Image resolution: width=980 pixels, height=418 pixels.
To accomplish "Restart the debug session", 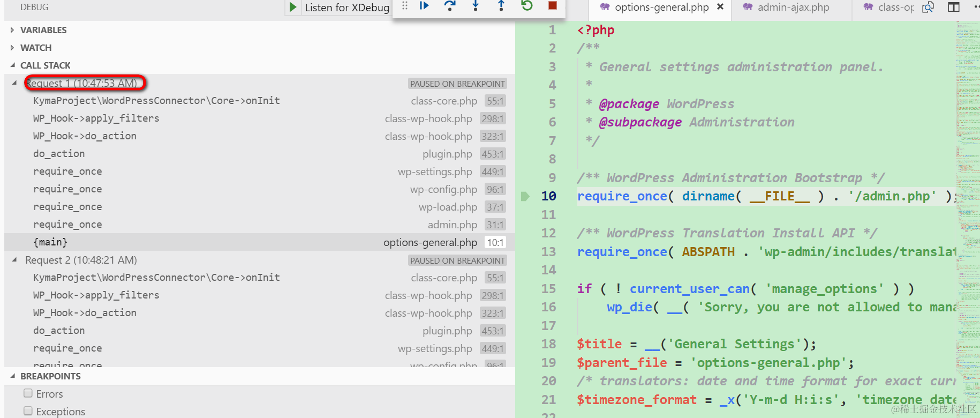I will coord(527,6).
